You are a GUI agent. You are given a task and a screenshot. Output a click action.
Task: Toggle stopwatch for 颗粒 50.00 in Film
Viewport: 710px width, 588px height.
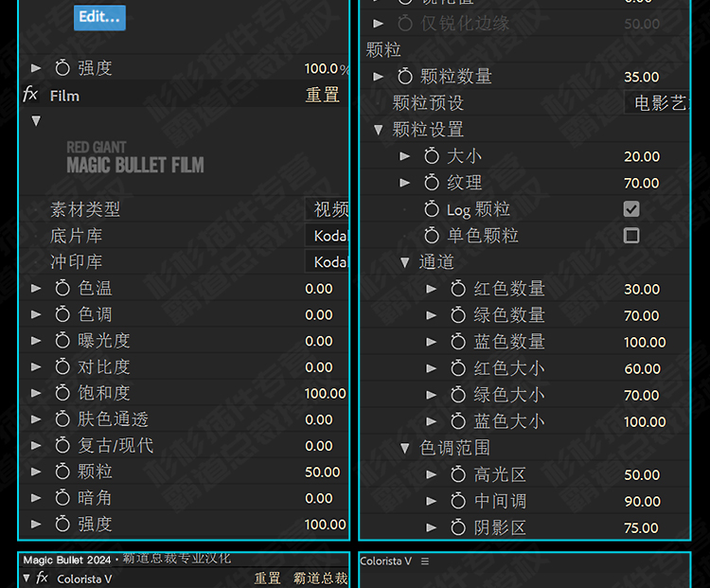(x=62, y=472)
